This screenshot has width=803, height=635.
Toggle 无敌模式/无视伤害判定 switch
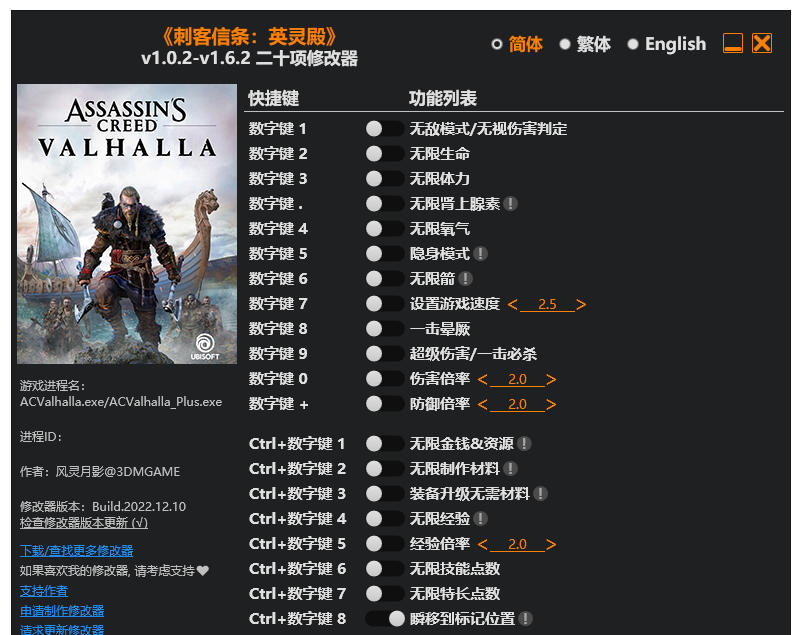[384, 129]
